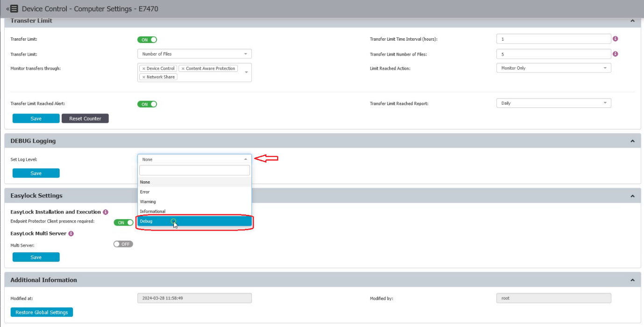Screen dimensions: 644x327
Task: Save the DEBUG Logging settings
Action: [36, 173]
